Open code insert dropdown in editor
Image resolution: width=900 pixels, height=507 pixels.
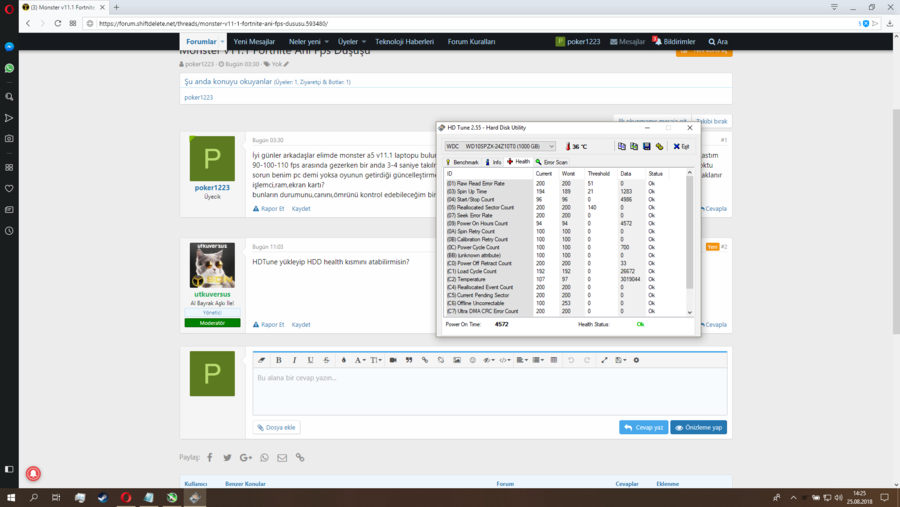coord(505,360)
